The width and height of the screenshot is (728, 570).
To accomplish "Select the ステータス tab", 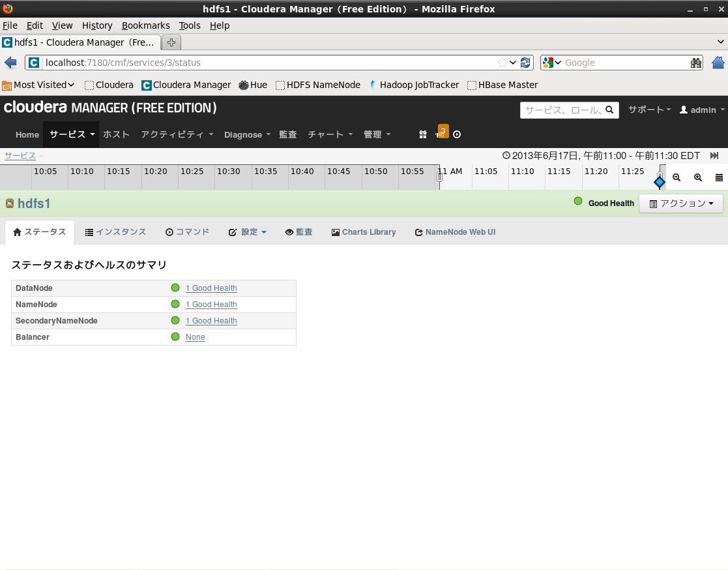I will click(40, 232).
